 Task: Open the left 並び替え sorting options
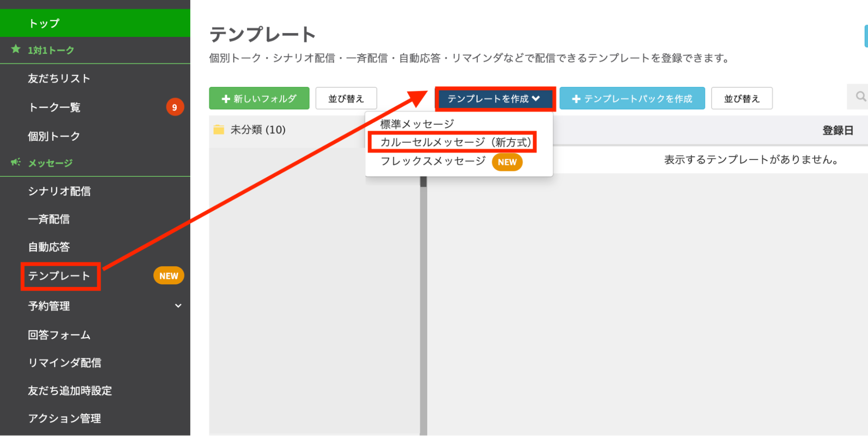pos(346,98)
